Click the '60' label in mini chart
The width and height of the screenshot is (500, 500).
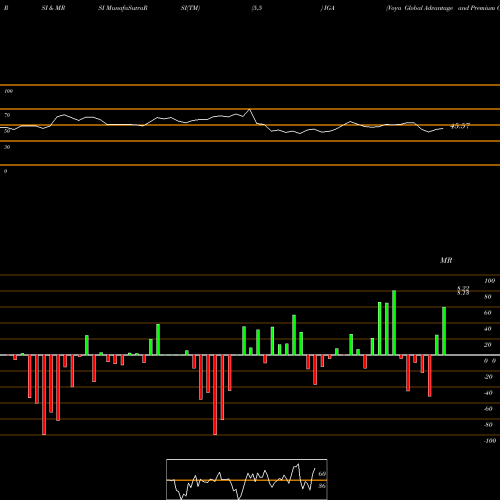tap(322, 474)
